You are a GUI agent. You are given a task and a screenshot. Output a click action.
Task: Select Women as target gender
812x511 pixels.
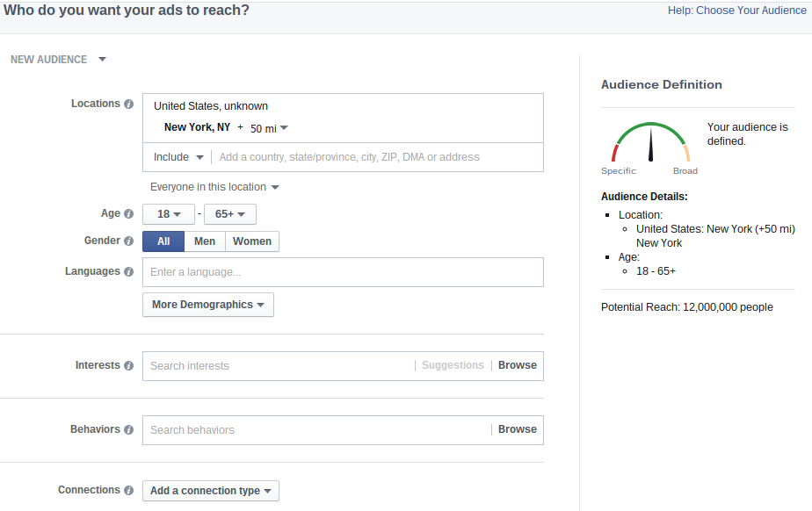pyautogui.click(x=252, y=241)
